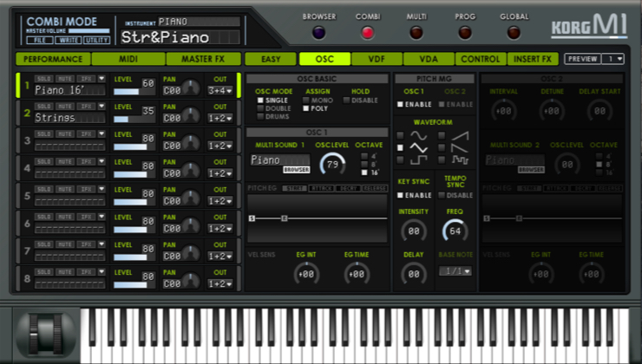Select 4' octave for OSC 1
The height and width of the screenshot is (364, 642).
[x=364, y=156]
